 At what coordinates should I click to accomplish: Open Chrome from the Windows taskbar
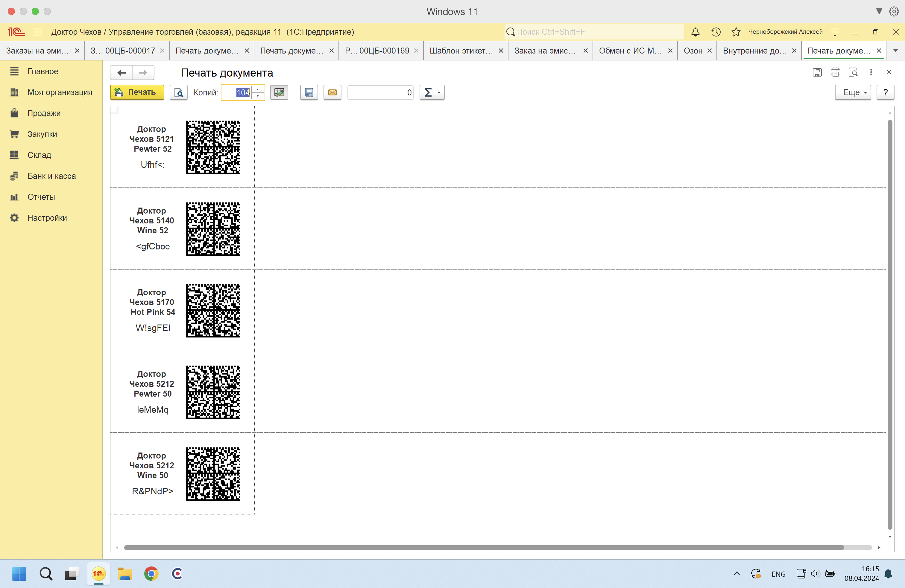coord(151,574)
